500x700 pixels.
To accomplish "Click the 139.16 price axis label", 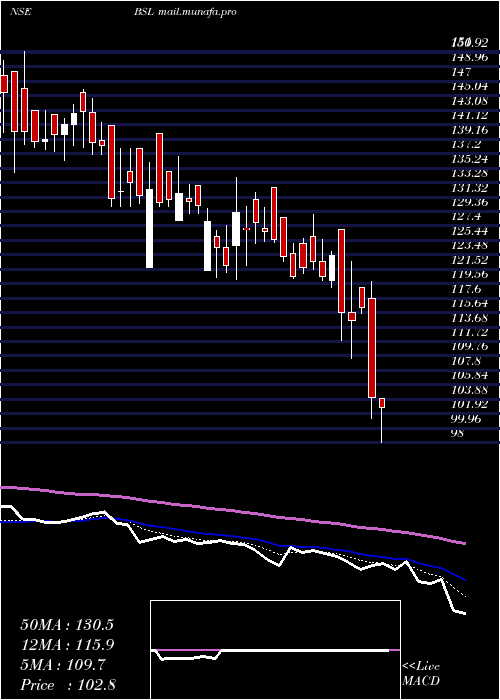I will pos(469,130).
